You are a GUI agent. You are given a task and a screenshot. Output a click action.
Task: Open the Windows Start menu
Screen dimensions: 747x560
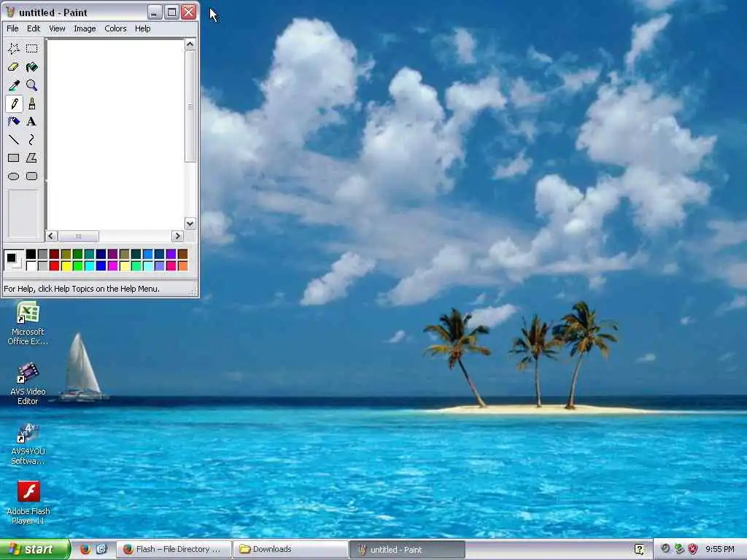pos(35,549)
